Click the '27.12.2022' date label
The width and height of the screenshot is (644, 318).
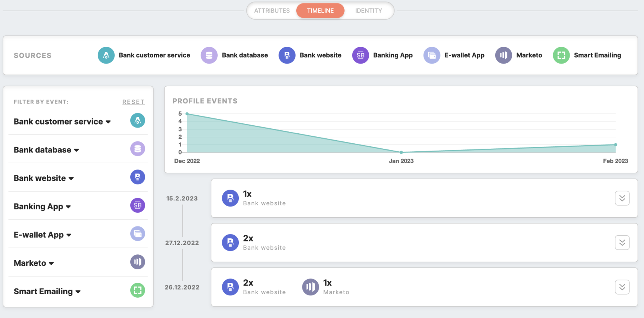pyautogui.click(x=182, y=243)
